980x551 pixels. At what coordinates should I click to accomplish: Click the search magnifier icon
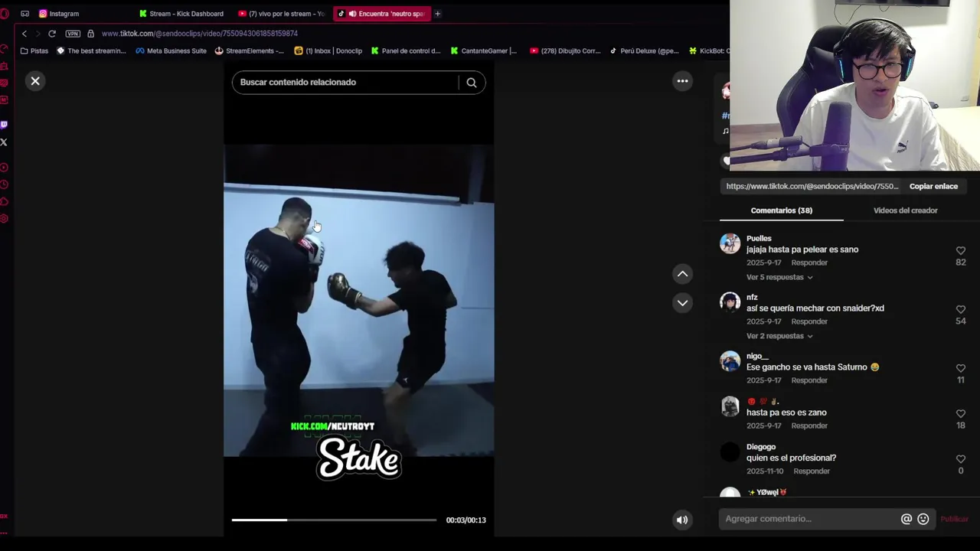coord(472,83)
